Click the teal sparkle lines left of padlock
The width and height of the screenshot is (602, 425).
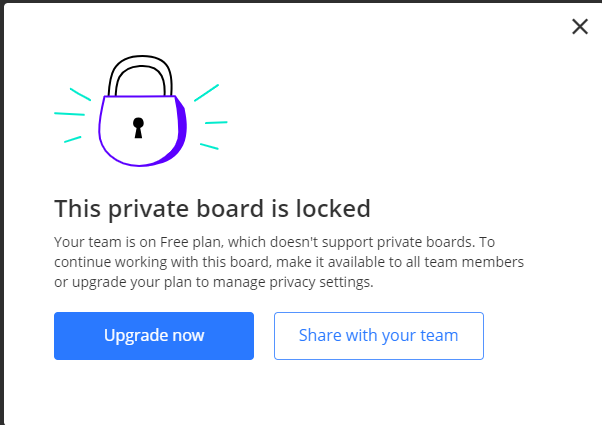click(73, 115)
